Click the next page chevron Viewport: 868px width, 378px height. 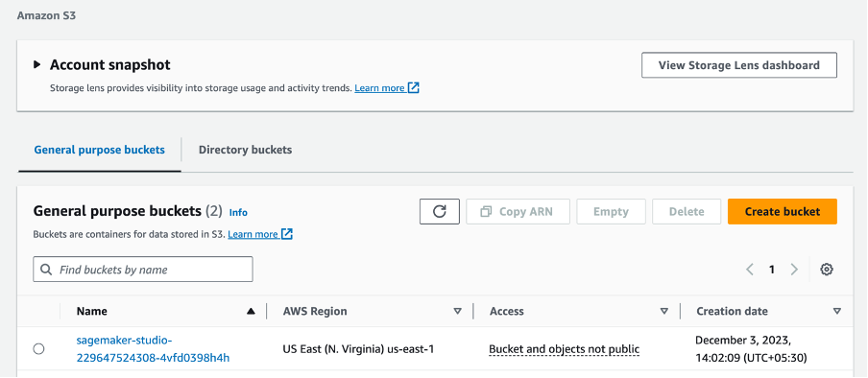tap(794, 270)
